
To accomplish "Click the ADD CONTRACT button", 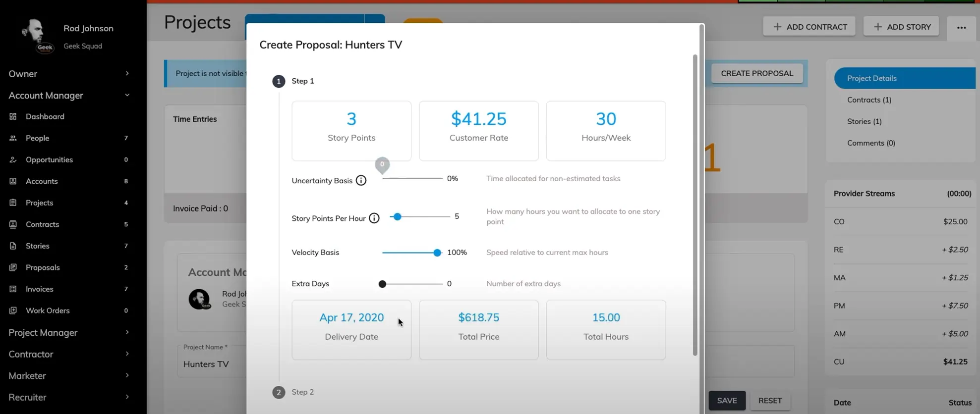I will point(809,27).
